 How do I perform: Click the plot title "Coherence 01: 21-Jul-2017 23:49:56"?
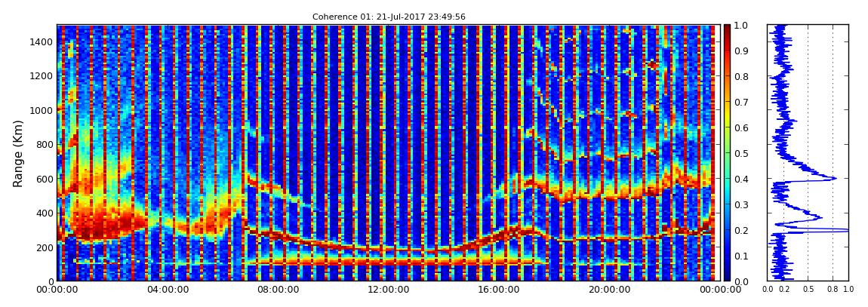click(x=389, y=17)
